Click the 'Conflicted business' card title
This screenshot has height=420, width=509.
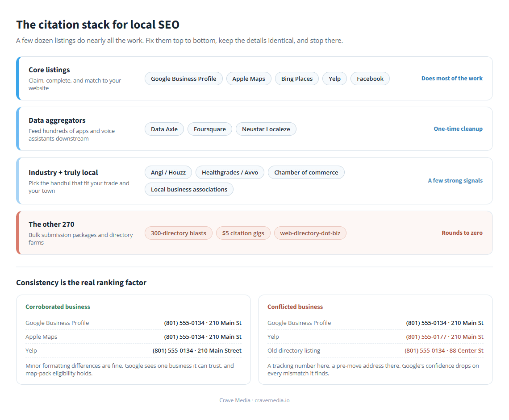coord(295,307)
